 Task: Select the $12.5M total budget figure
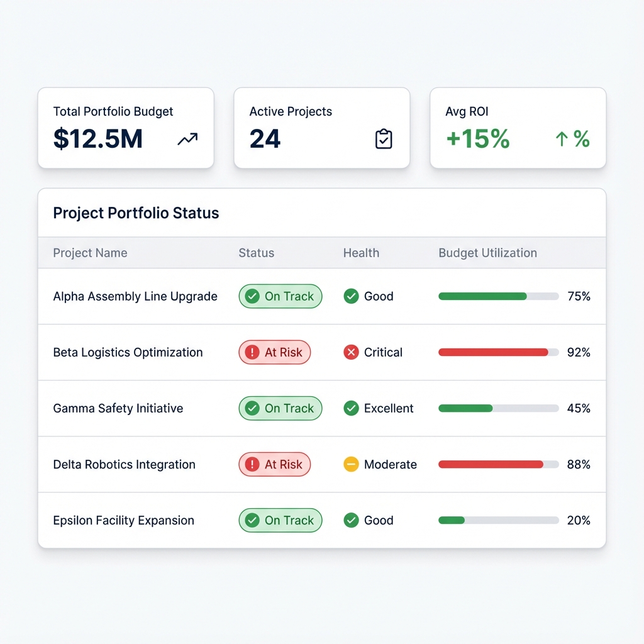click(x=98, y=139)
